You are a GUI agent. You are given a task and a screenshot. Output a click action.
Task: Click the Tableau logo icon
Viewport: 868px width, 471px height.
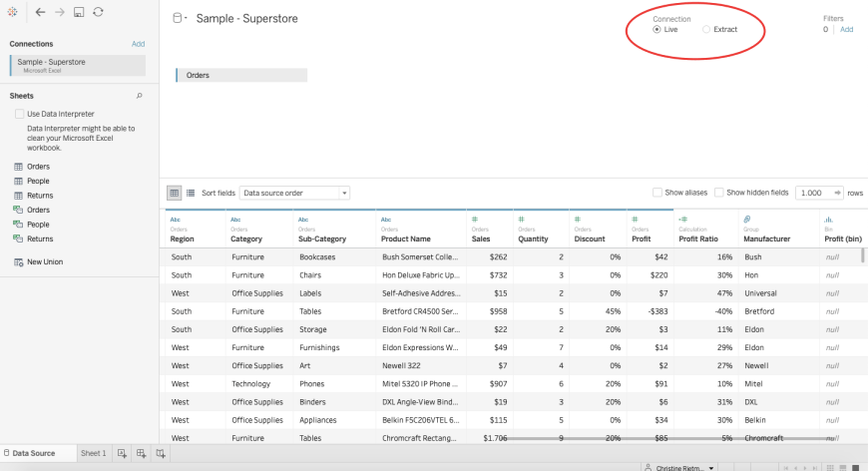pyautogui.click(x=12, y=12)
